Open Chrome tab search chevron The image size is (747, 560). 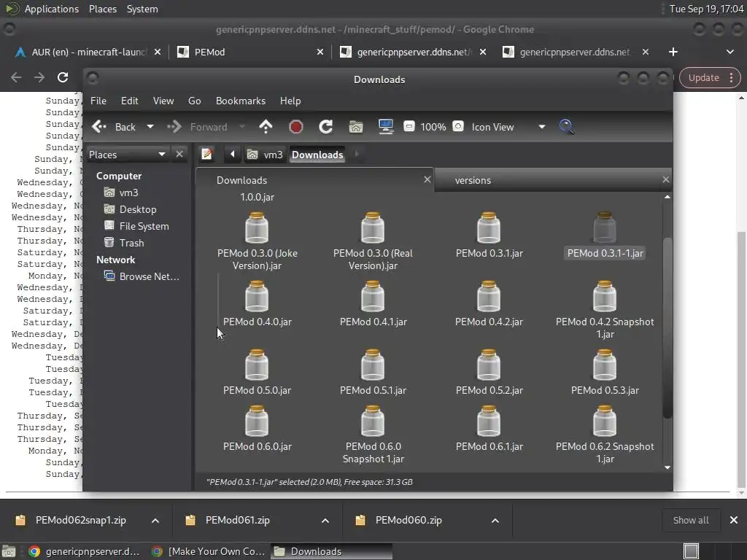click(x=729, y=52)
